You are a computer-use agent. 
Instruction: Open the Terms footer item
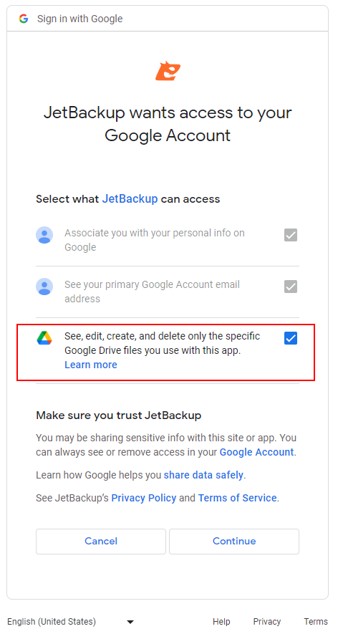click(x=316, y=622)
